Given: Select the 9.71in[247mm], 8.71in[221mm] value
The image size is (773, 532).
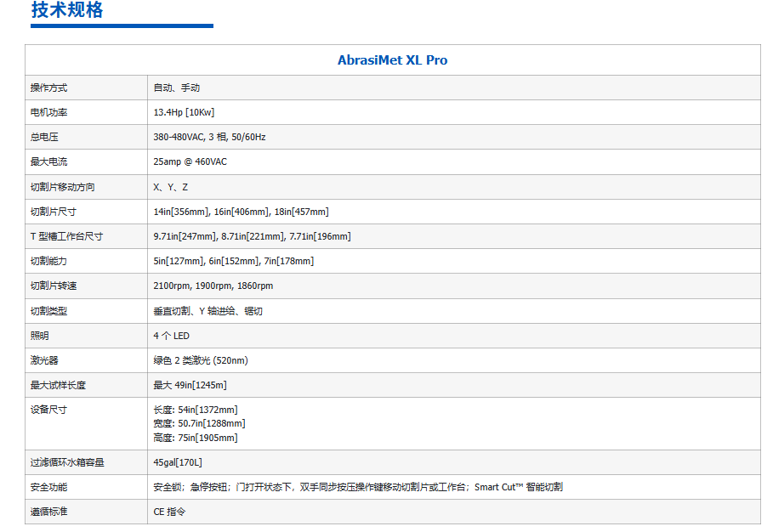Looking at the screenshot, I should (x=252, y=236).
